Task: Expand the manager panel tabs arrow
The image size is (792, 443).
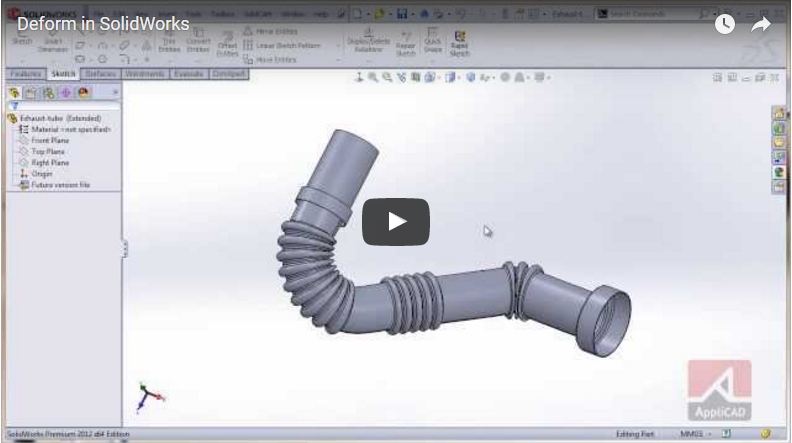Action: coord(115,92)
